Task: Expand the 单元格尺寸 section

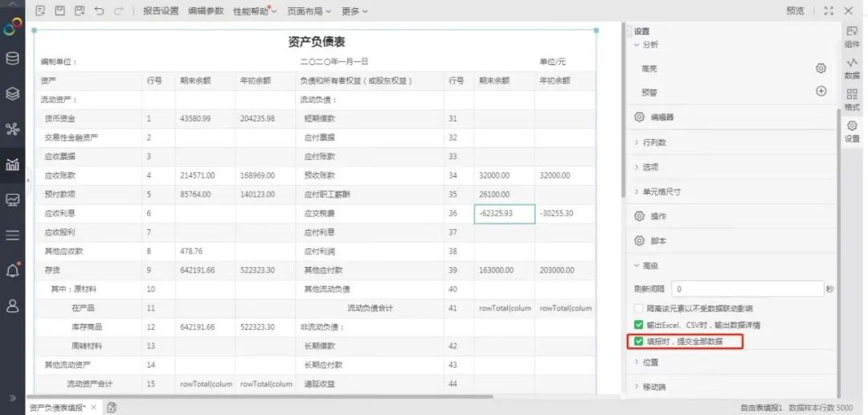Action: [x=657, y=191]
